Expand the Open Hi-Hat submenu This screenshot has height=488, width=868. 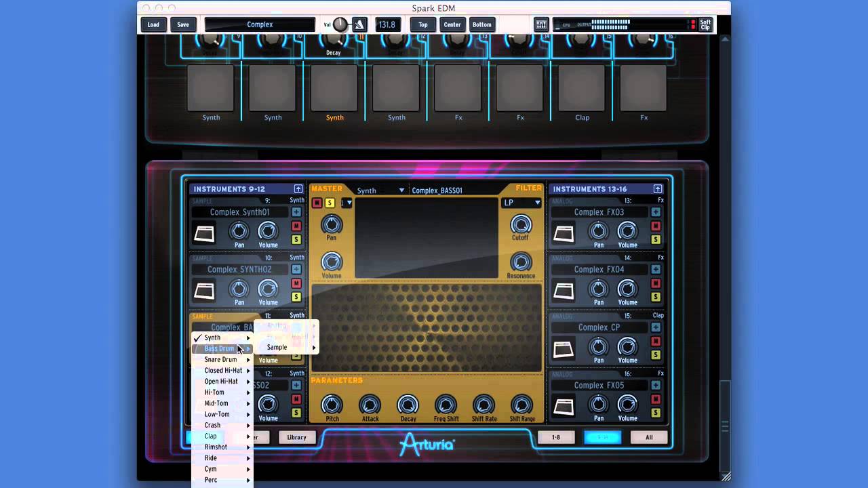(x=222, y=382)
